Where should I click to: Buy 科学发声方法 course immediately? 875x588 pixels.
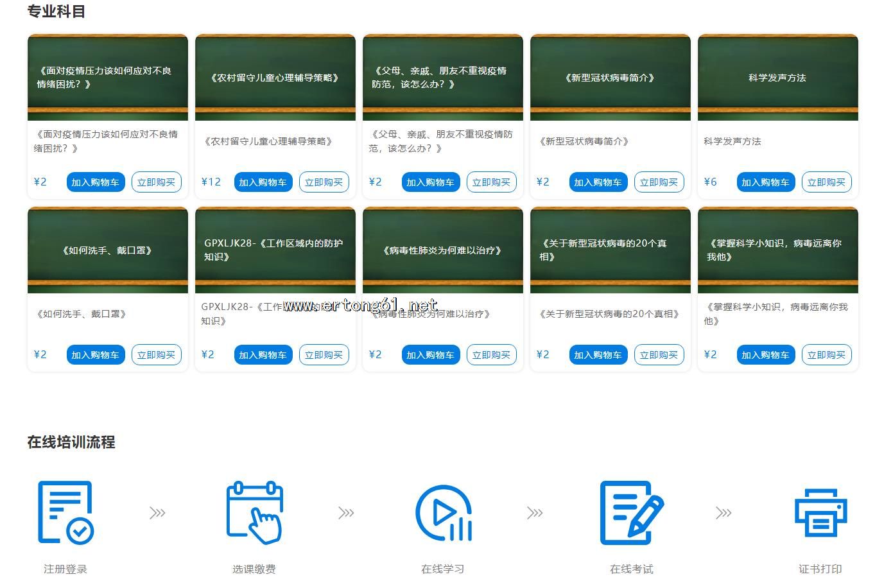coord(826,182)
